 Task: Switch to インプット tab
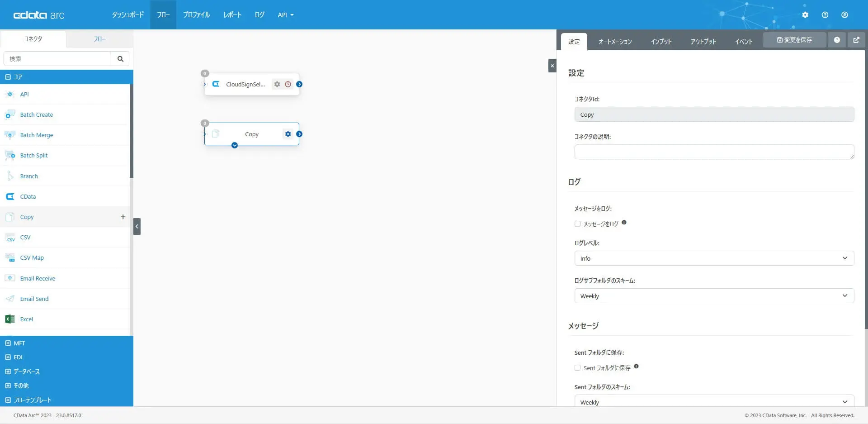coord(661,42)
